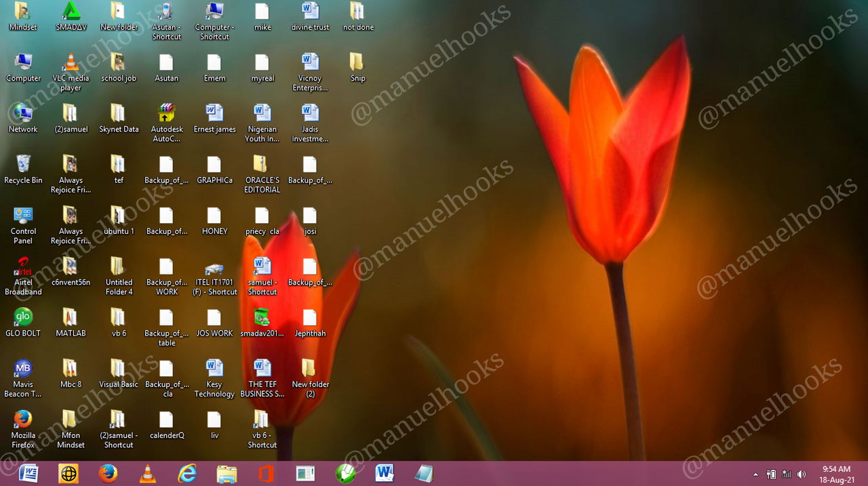Image resolution: width=868 pixels, height=486 pixels.
Task: Show hidden system tray icons
Action: coord(755,474)
